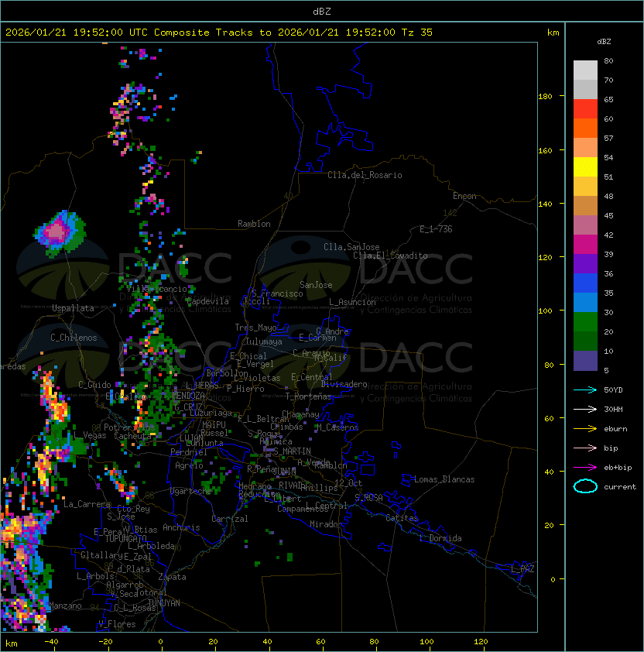This screenshot has height=652, width=644.
Task: Pick the light blue 35–30 dBZ swatch
Action: point(585,302)
